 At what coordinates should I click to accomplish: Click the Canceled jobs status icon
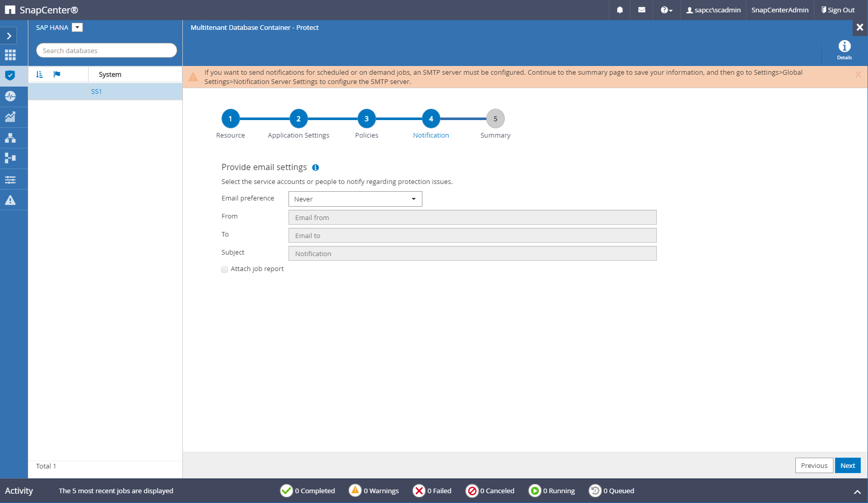(x=472, y=491)
